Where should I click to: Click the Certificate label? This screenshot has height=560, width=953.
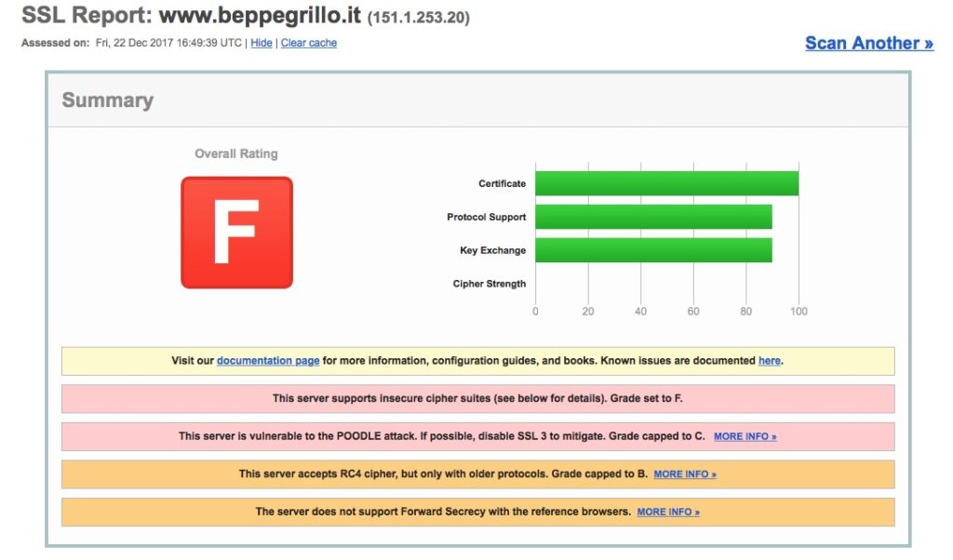point(502,183)
